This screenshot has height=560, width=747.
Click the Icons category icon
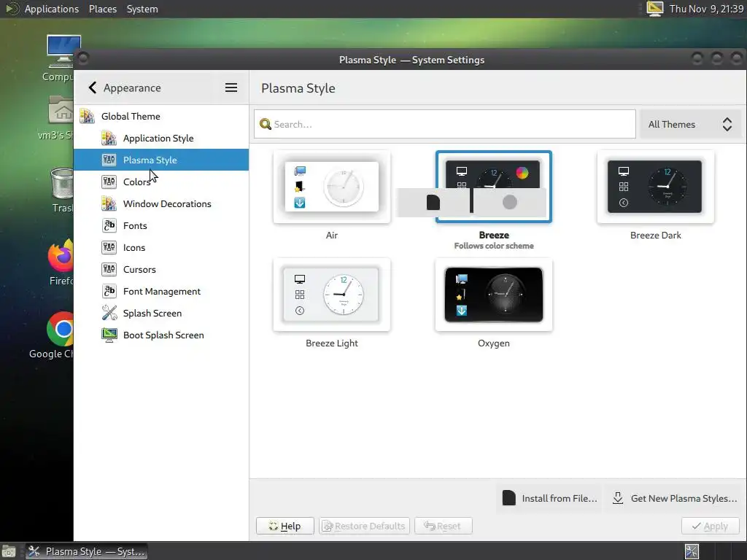(x=109, y=248)
